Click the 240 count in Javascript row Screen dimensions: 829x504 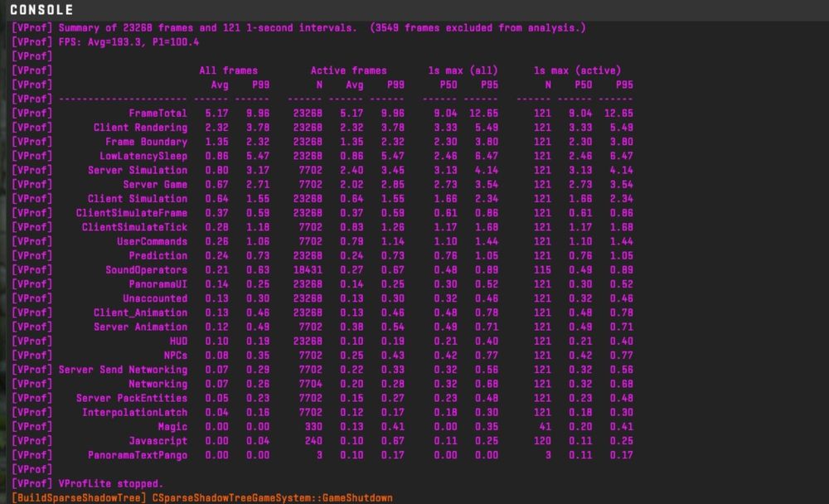point(313,442)
